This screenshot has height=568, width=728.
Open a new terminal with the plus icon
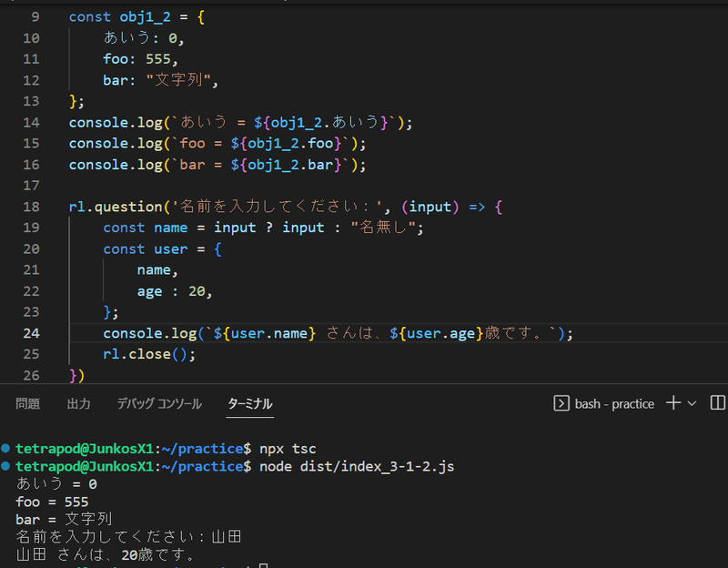(x=672, y=402)
